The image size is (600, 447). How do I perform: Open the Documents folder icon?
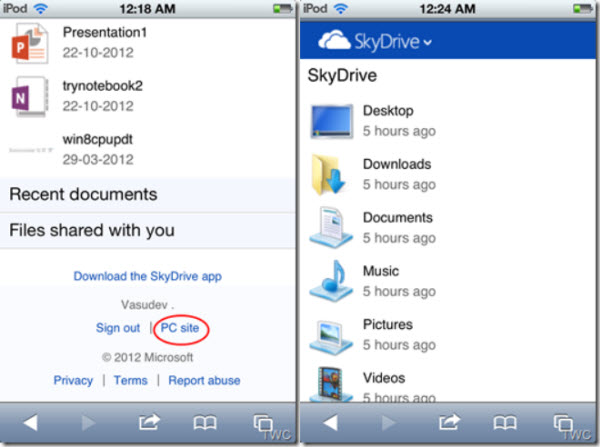(331, 228)
